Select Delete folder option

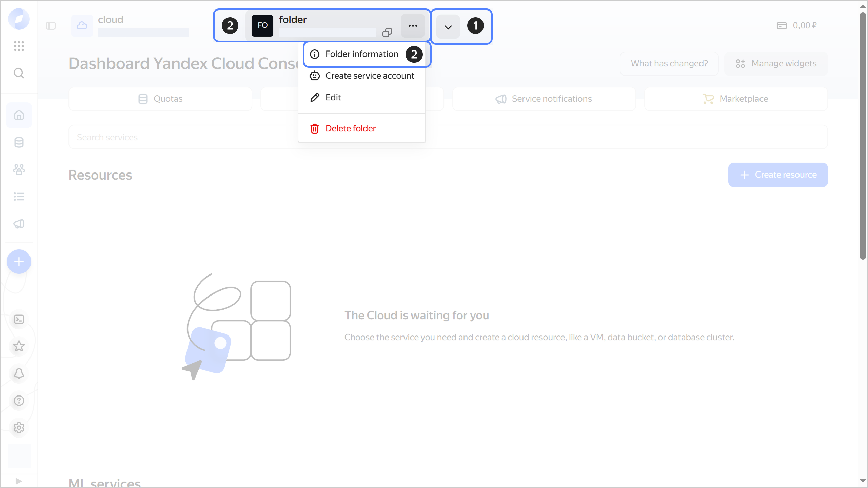pos(350,129)
